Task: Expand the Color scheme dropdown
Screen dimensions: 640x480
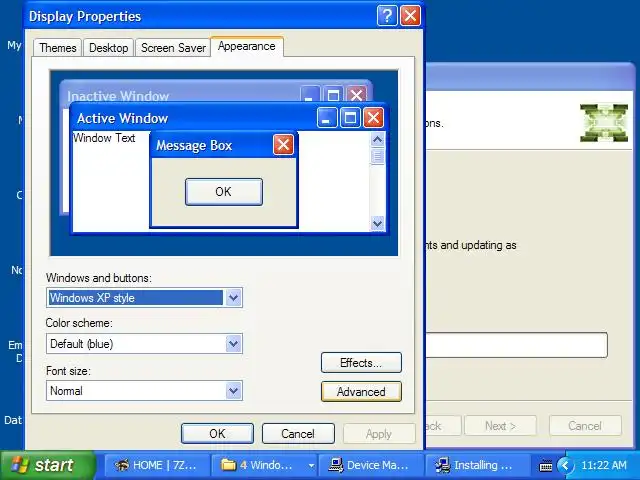Action: [x=233, y=344]
